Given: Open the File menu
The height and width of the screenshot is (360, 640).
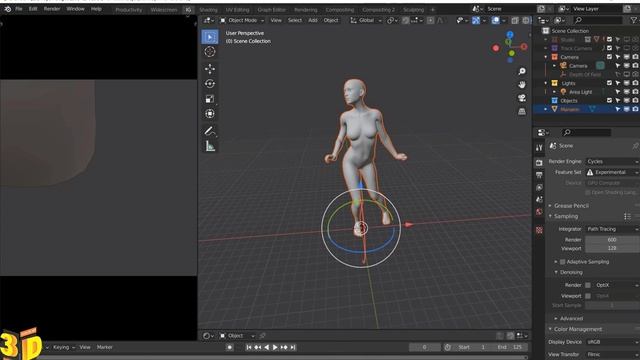Looking at the screenshot, I should [19, 9].
